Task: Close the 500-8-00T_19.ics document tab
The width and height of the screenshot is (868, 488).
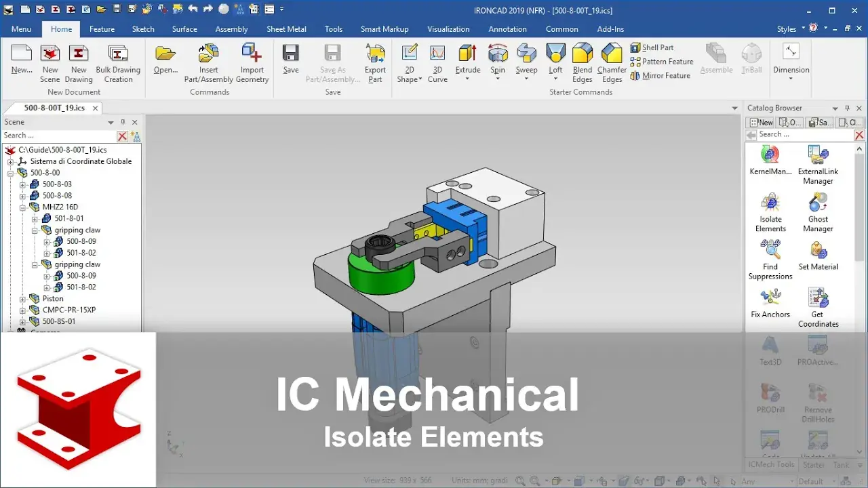Action: (x=95, y=108)
